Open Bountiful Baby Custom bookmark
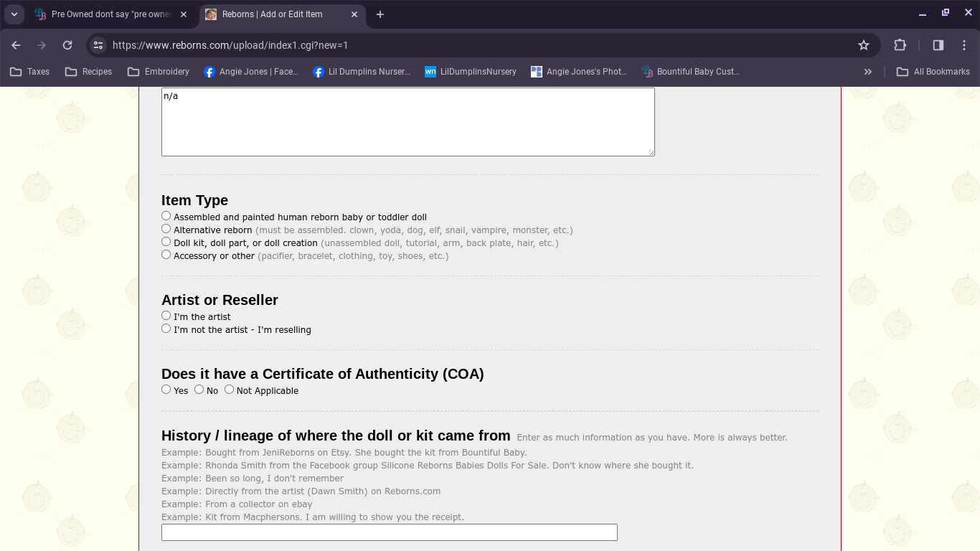This screenshot has height=551, width=980. click(x=690, y=72)
